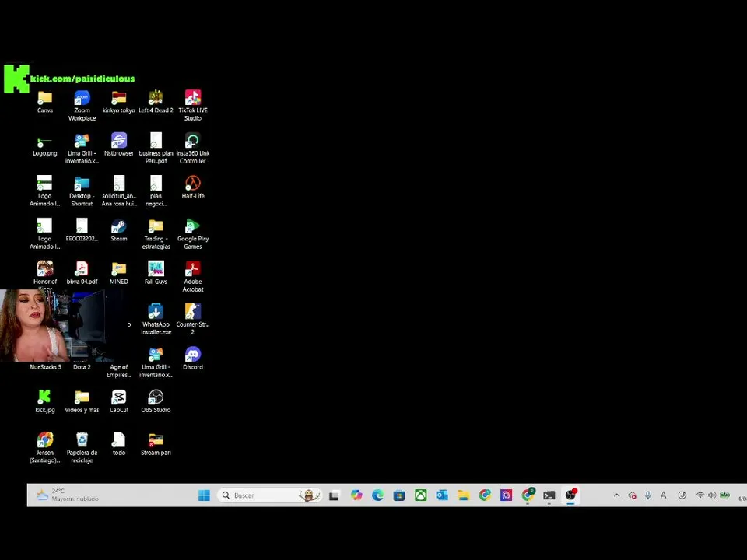Click the Buscar search box
The image size is (747, 560).
(270, 495)
